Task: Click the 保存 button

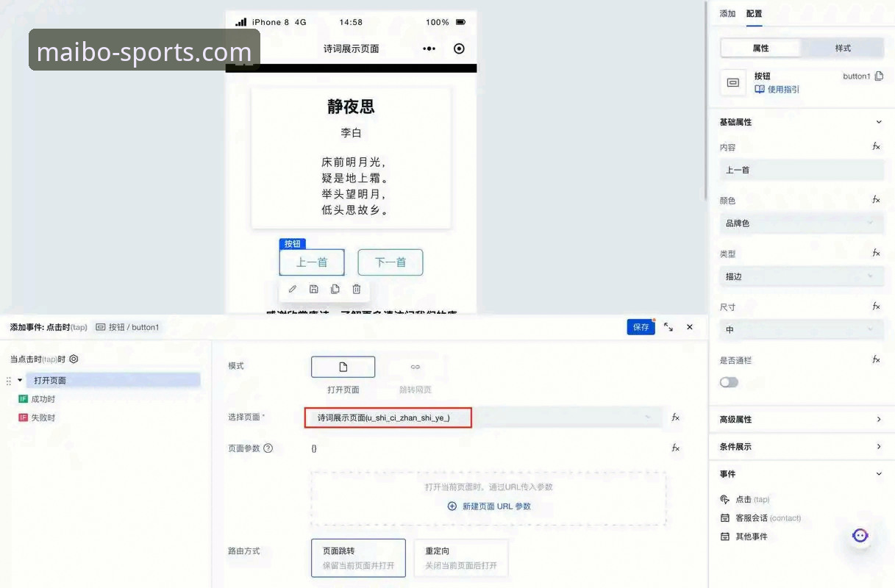Action: [x=641, y=327]
